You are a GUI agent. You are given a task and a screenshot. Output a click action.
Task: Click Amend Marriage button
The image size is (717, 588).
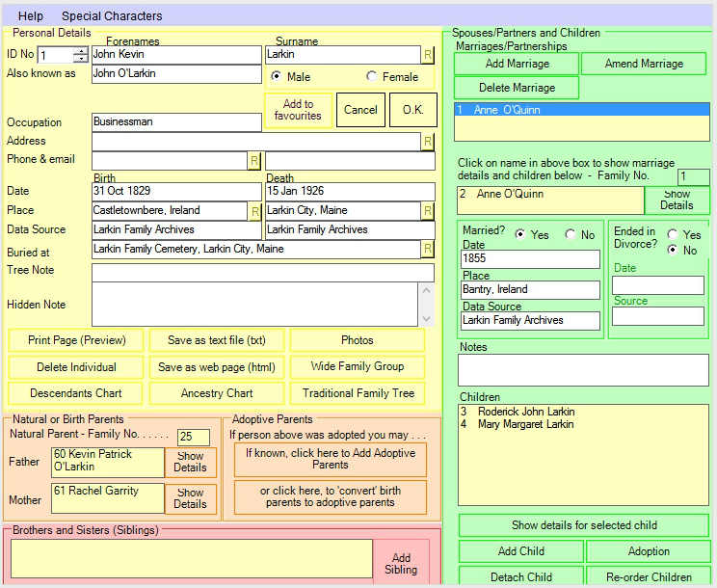pos(644,64)
